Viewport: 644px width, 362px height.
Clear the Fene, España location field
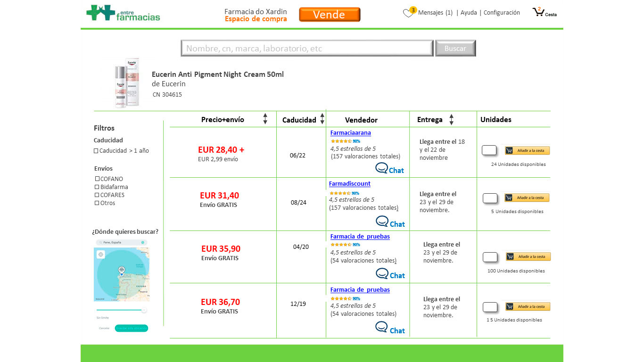pos(142,242)
